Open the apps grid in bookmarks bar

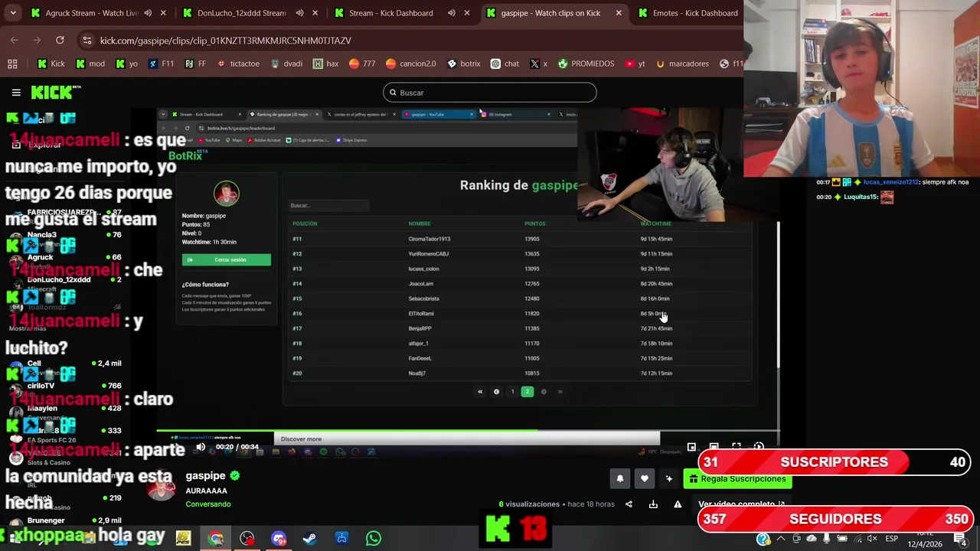coord(12,64)
